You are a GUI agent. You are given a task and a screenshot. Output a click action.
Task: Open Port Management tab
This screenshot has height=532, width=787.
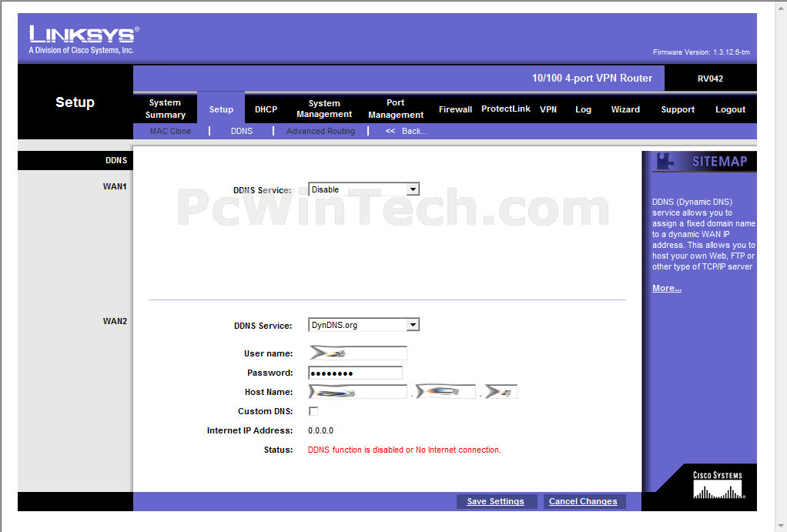396,109
